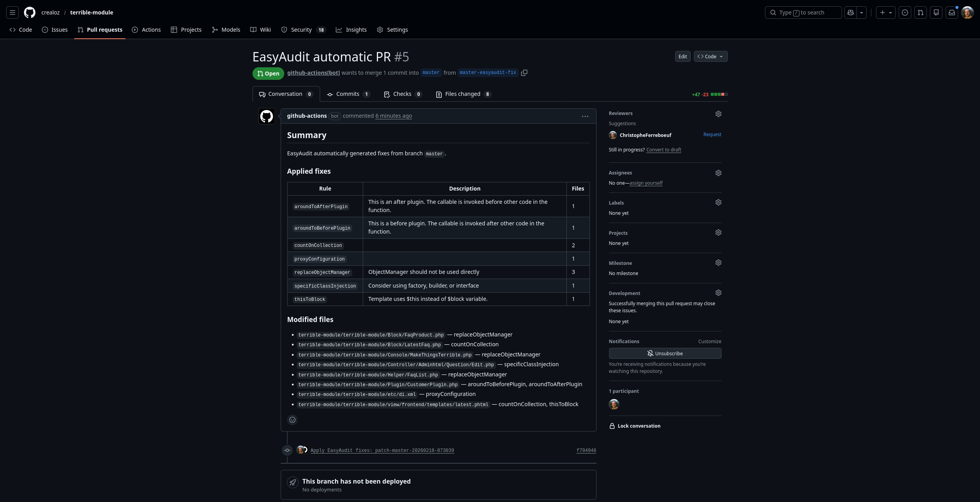Click assign yourself under Assignees
This screenshot has height=502, width=980.
(646, 183)
